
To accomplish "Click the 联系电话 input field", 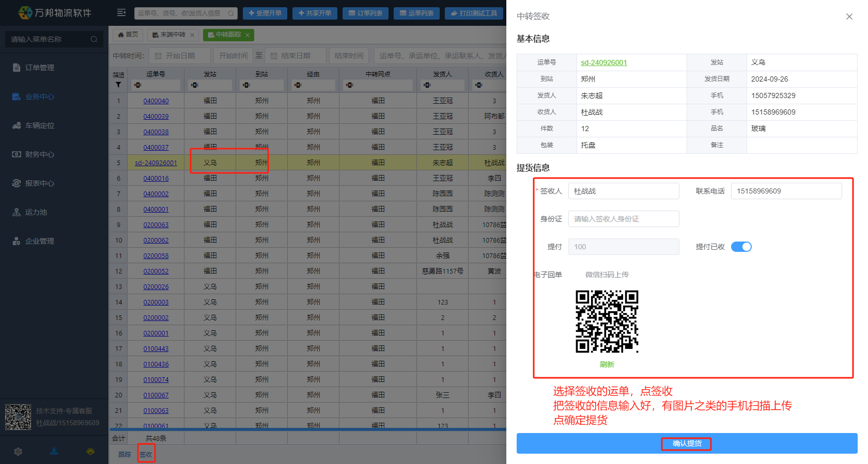I will pyautogui.click(x=786, y=191).
